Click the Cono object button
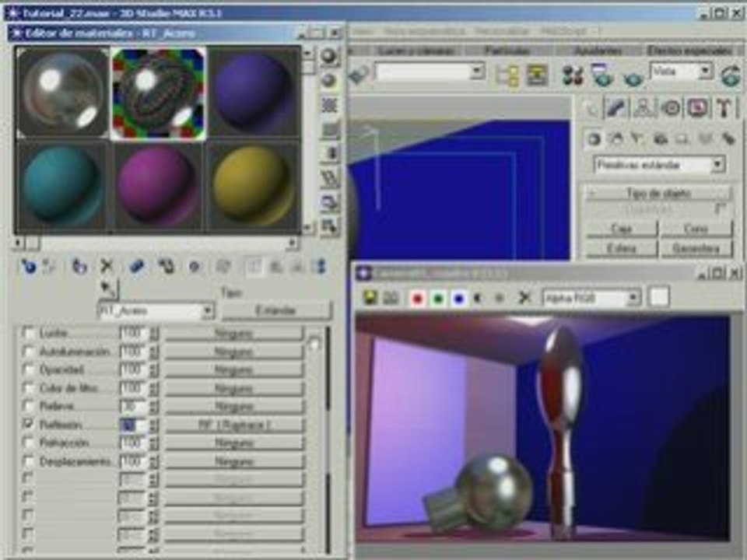747x560 pixels. 696,229
